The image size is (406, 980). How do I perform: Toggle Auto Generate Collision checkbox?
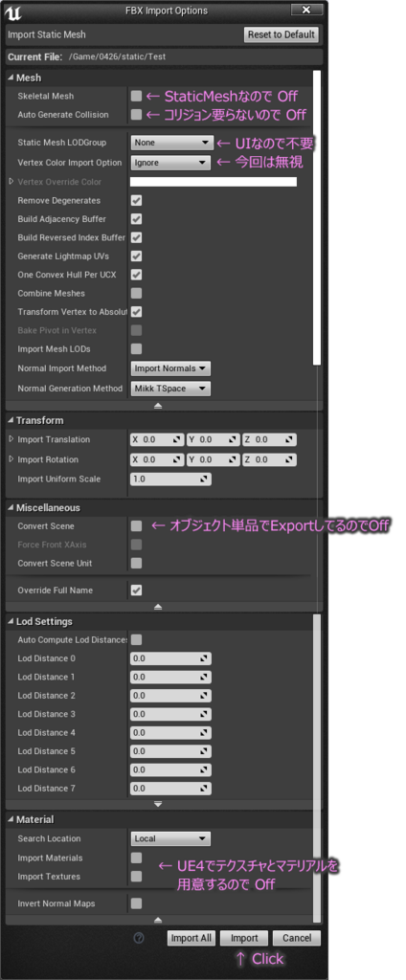(136, 115)
